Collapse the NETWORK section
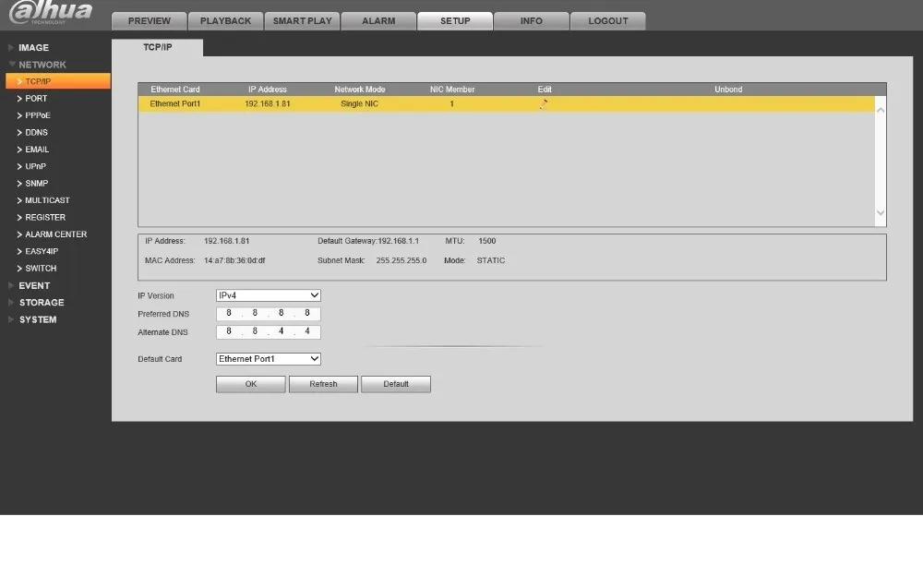Viewport: 923px width, 588px height. tap(37, 65)
